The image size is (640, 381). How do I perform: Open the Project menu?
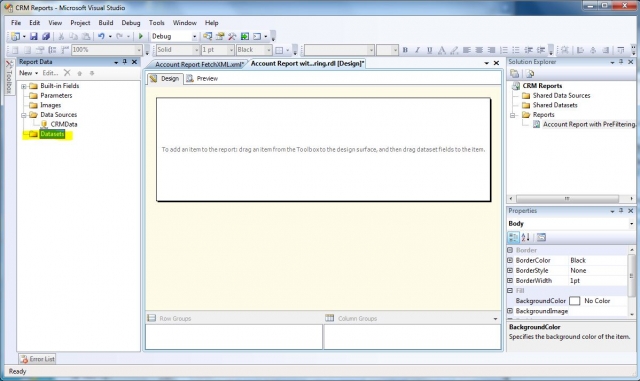coord(80,23)
